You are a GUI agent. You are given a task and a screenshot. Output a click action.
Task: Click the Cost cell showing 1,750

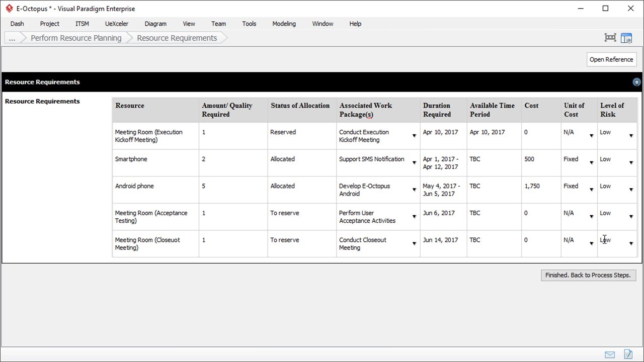532,186
